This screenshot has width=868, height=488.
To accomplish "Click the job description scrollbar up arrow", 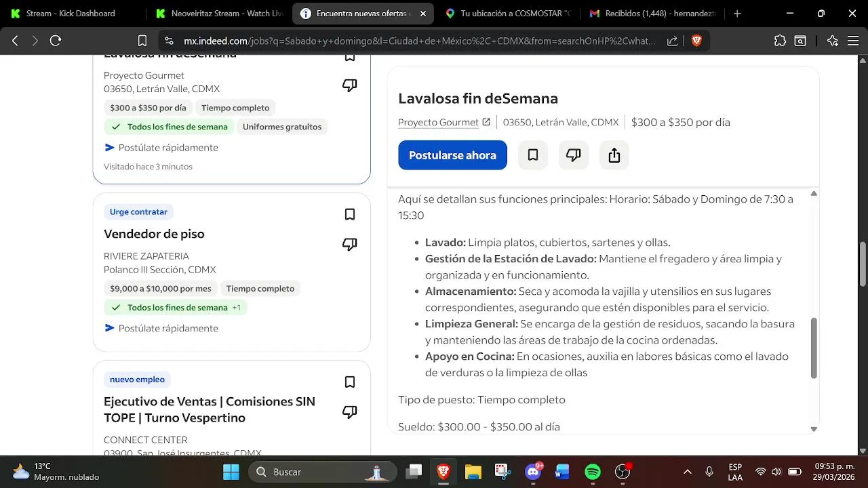I will (x=814, y=194).
